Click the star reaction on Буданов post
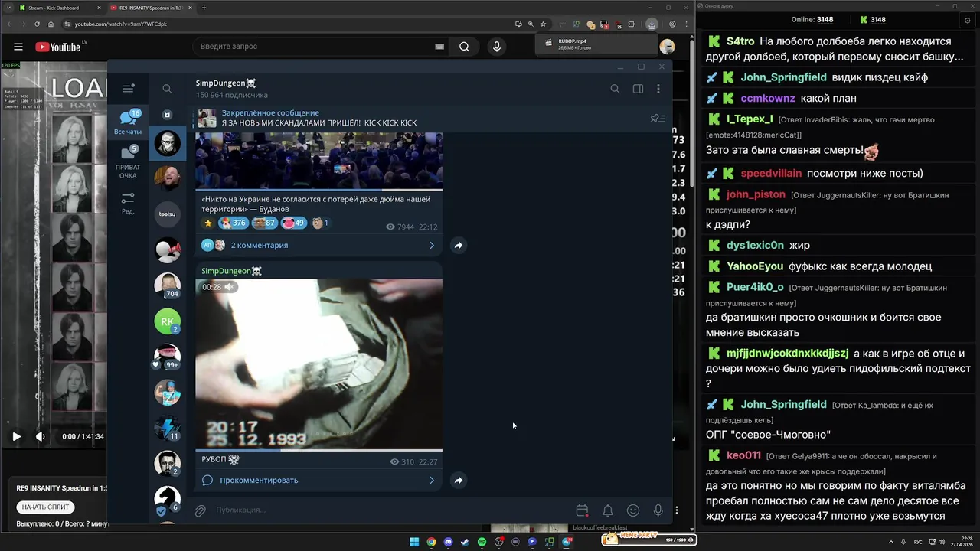980x551 pixels. click(x=207, y=223)
